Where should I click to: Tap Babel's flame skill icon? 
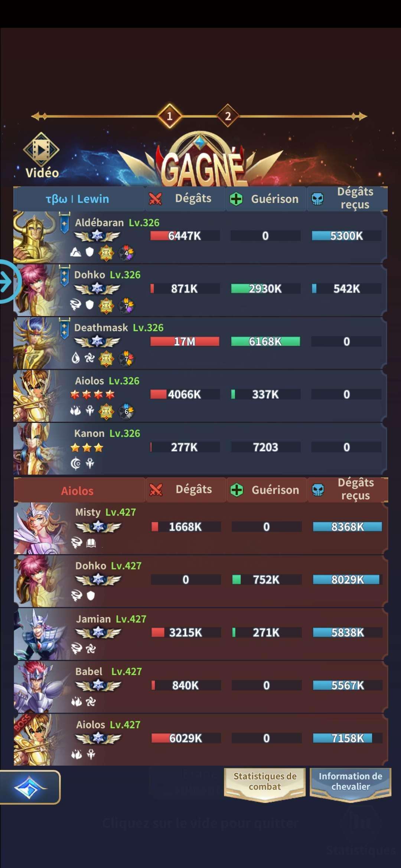pyautogui.click(x=76, y=702)
